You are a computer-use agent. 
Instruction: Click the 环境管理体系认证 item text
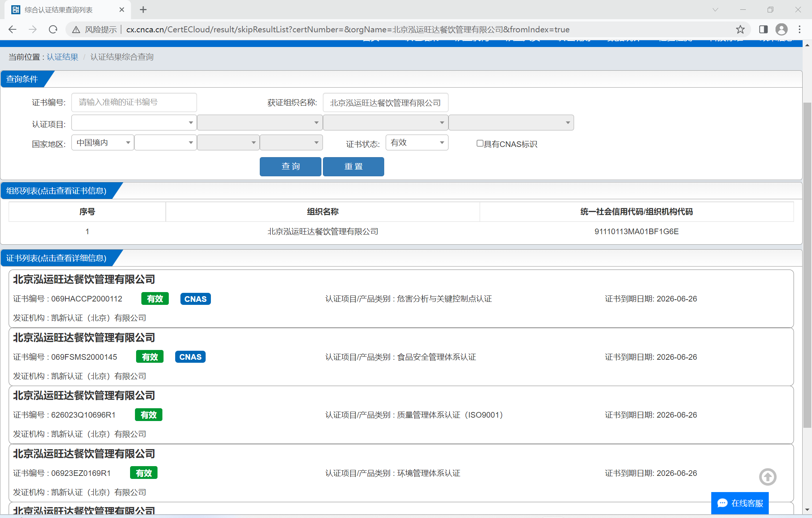tap(429, 473)
